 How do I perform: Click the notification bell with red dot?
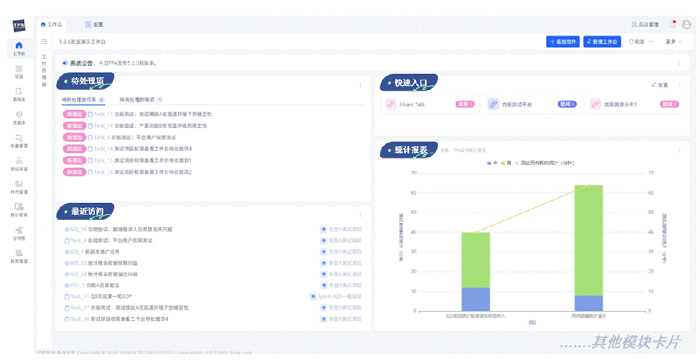[672, 24]
